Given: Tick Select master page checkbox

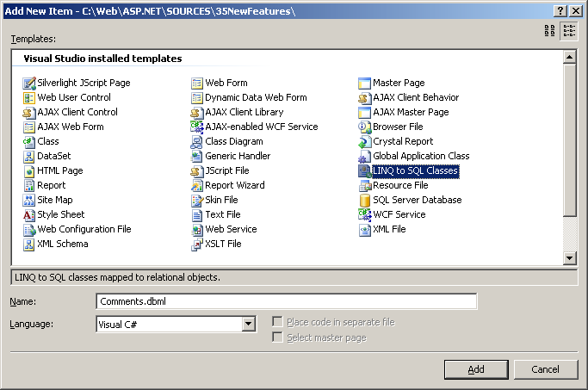Looking at the screenshot, I should tap(277, 337).
